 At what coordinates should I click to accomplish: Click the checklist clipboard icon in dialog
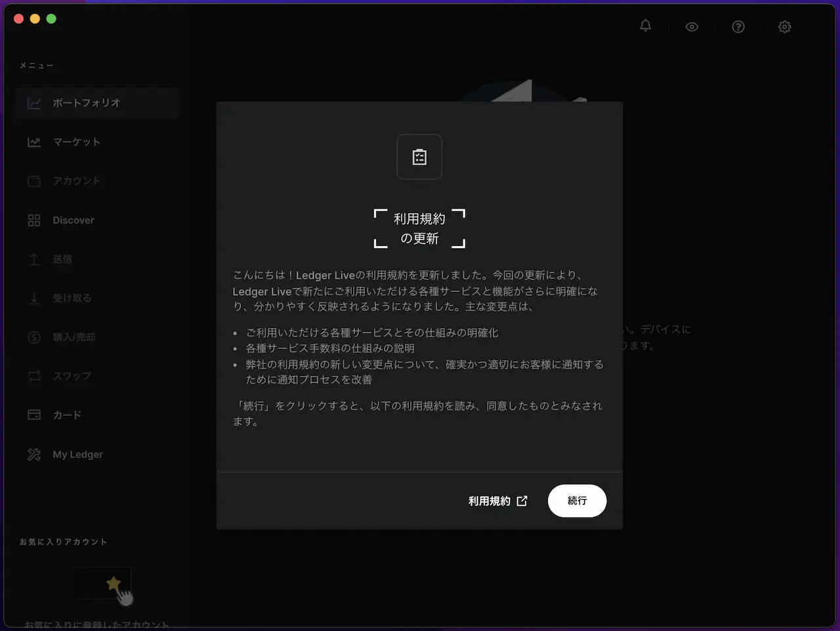pyautogui.click(x=419, y=157)
